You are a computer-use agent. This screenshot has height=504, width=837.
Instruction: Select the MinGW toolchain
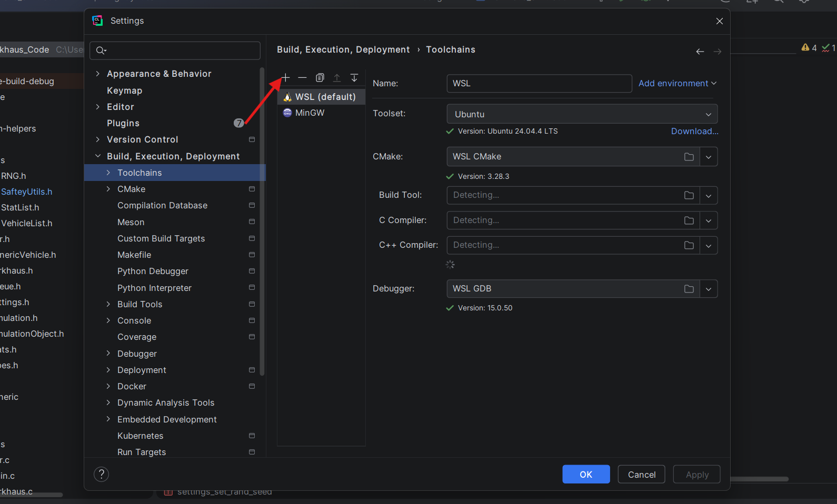click(322, 113)
